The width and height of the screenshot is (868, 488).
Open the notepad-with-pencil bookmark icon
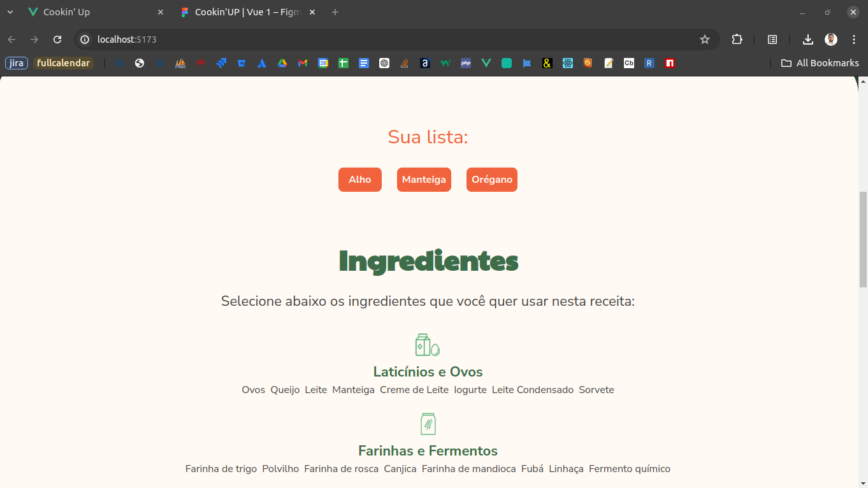609,63
